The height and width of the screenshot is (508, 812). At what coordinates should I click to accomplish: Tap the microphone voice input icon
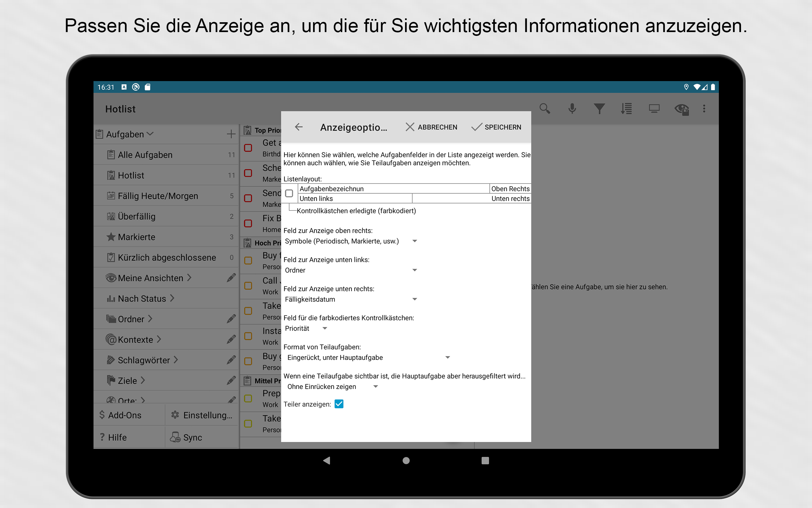572,109
